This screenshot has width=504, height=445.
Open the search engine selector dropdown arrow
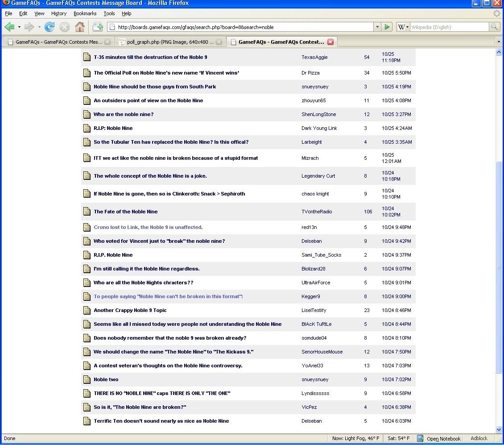coord(407,27)
